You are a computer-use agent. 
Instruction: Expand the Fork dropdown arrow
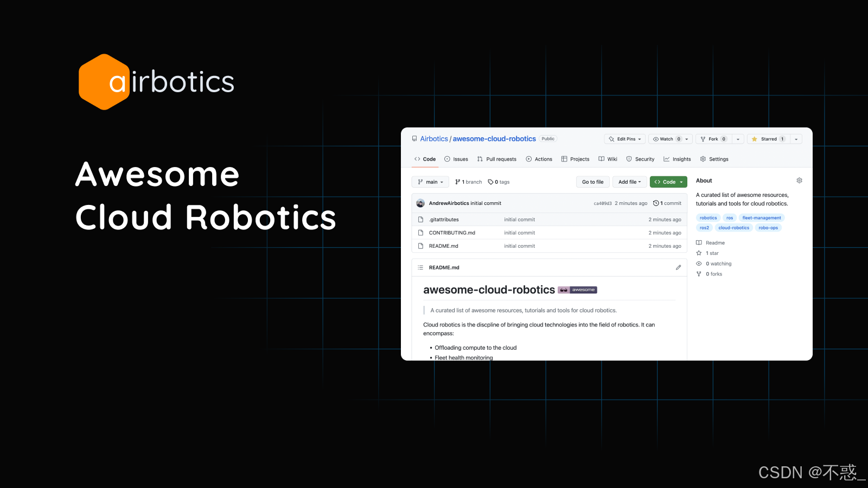[x=738, y=139]
